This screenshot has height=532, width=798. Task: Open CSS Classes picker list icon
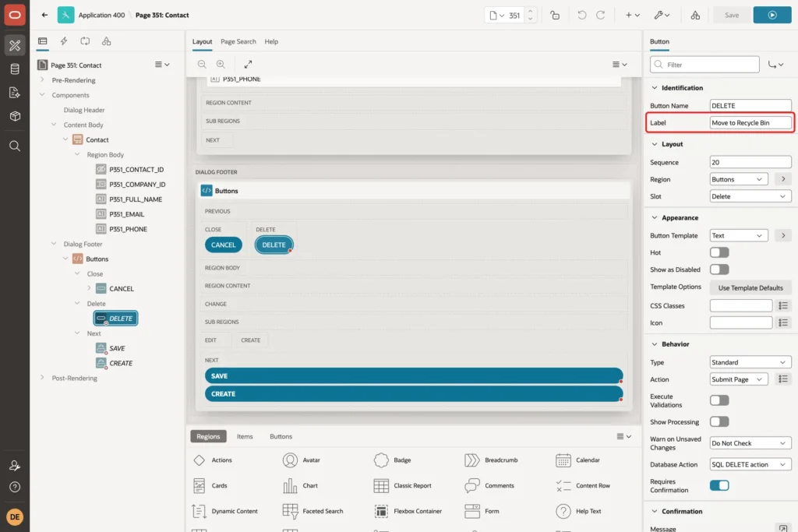[x=783, y=305]
